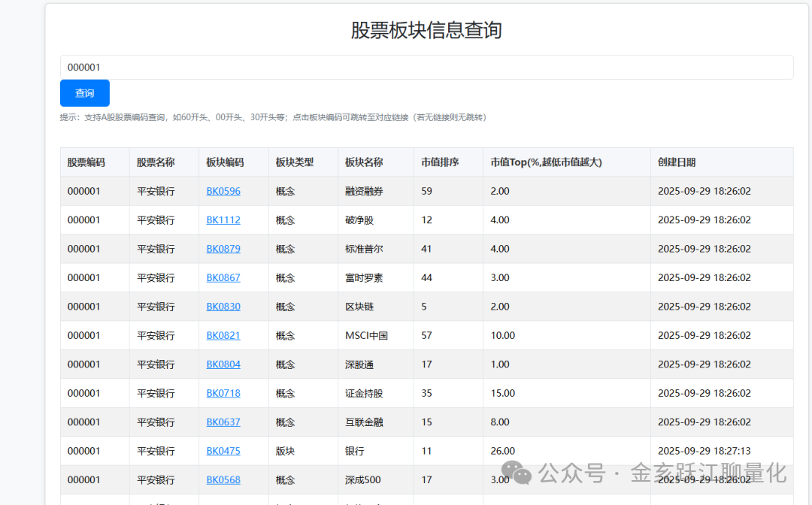Screen dimensions: 812x505
Task: Click the blue 查询 button
Action: pos(85,93)
